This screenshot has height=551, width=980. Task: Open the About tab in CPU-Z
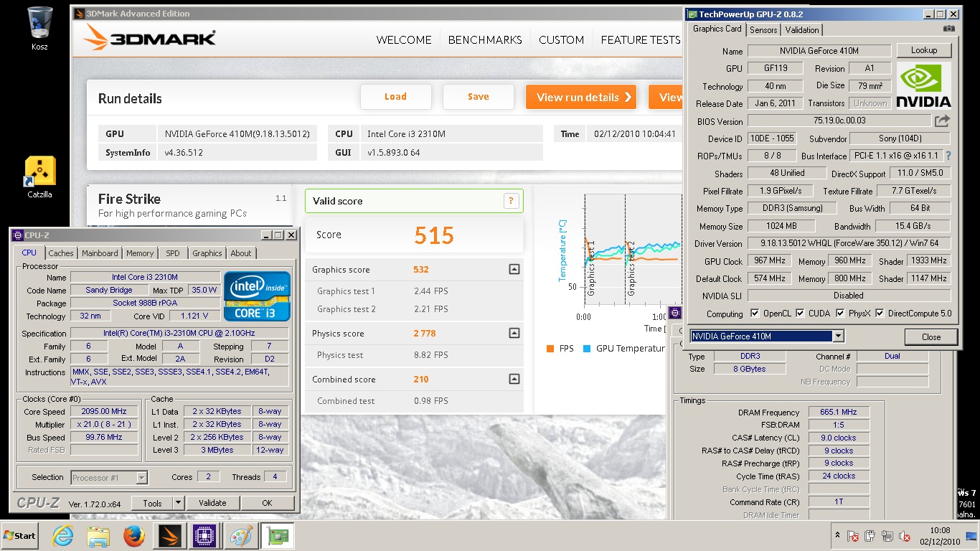click(x=241, y=253)
